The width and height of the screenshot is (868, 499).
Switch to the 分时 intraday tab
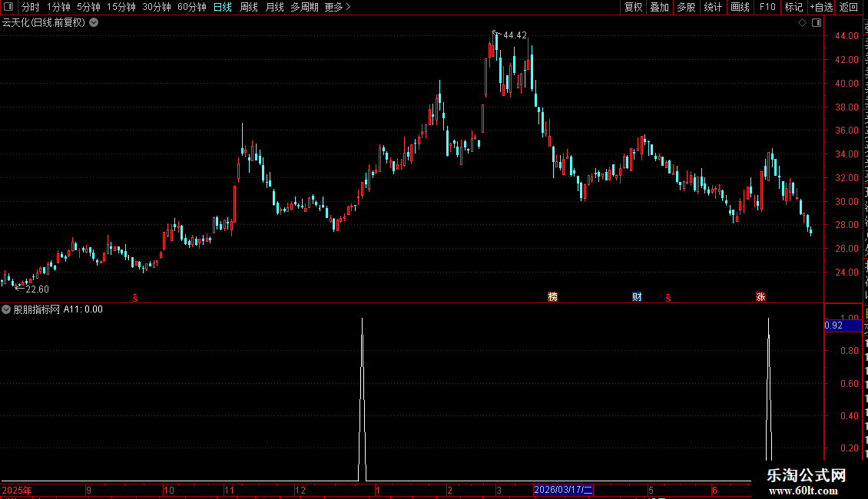pos(31,7)
